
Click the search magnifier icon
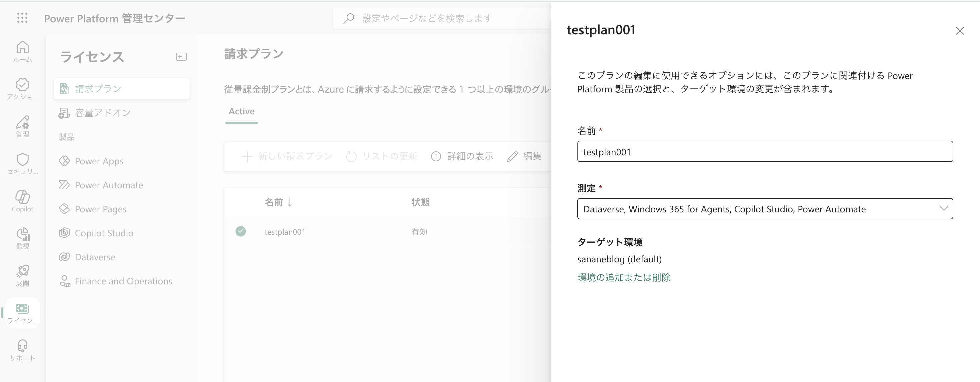click(348, 18)
